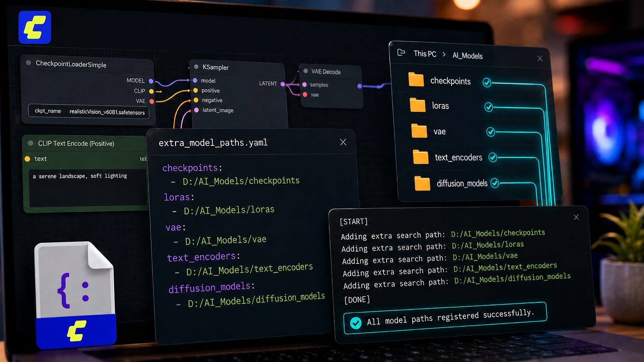The height and width of the screenshot is (362, 644).
Task: Select the VAE Decode node title
Action: tap(326, 72)
